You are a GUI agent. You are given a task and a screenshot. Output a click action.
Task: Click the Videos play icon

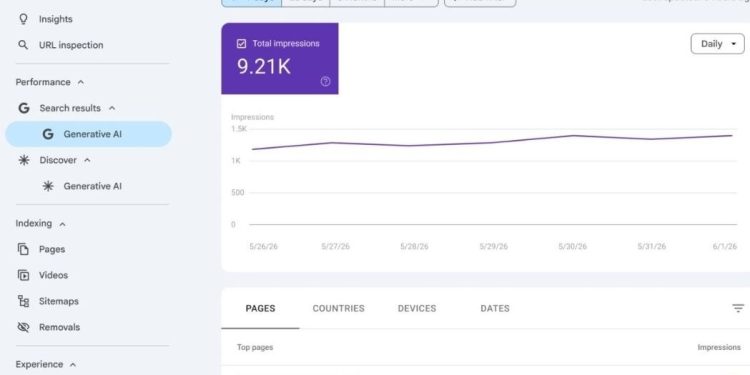pyautogui.click(x=23, y=275)
